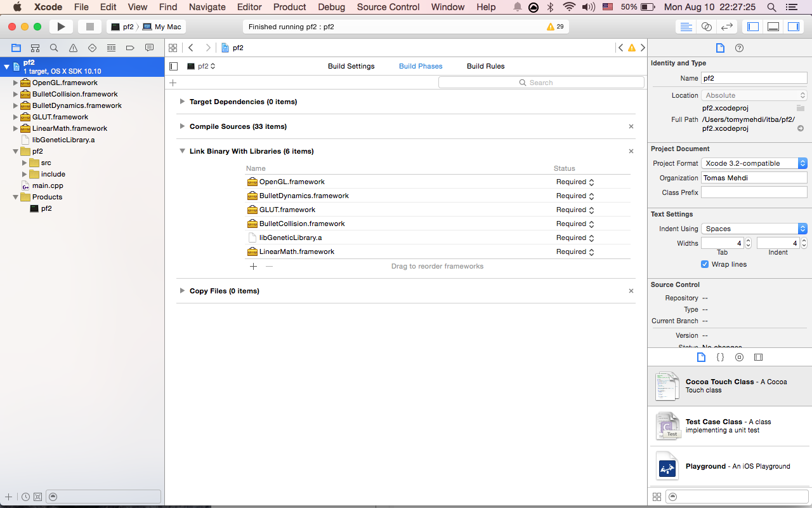
Task: Open related items grid menu
Action: (173, 48)
